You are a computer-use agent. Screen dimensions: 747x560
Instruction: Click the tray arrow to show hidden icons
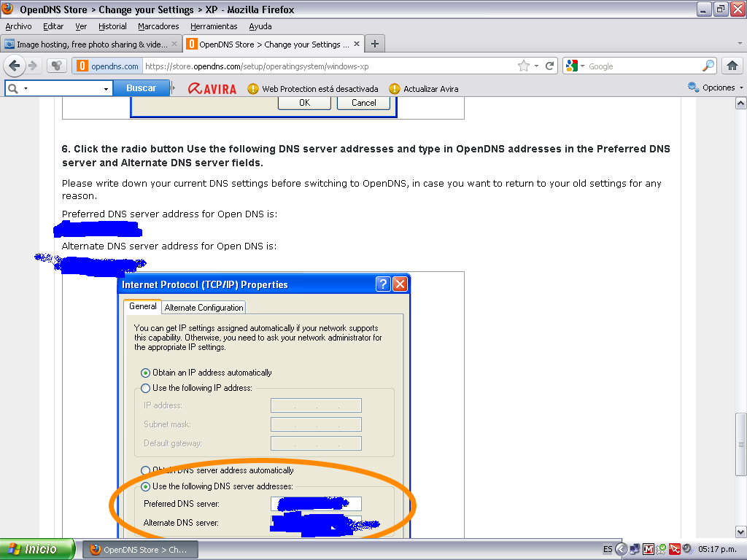[621, 549]
